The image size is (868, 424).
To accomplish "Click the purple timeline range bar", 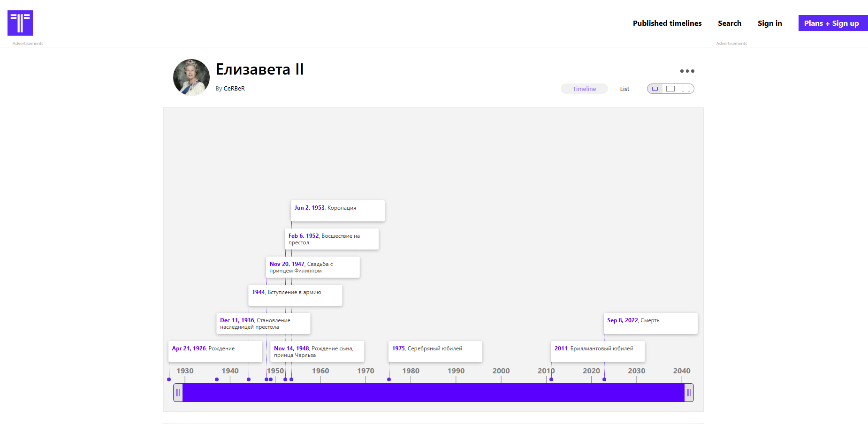I will coord(433,393).
